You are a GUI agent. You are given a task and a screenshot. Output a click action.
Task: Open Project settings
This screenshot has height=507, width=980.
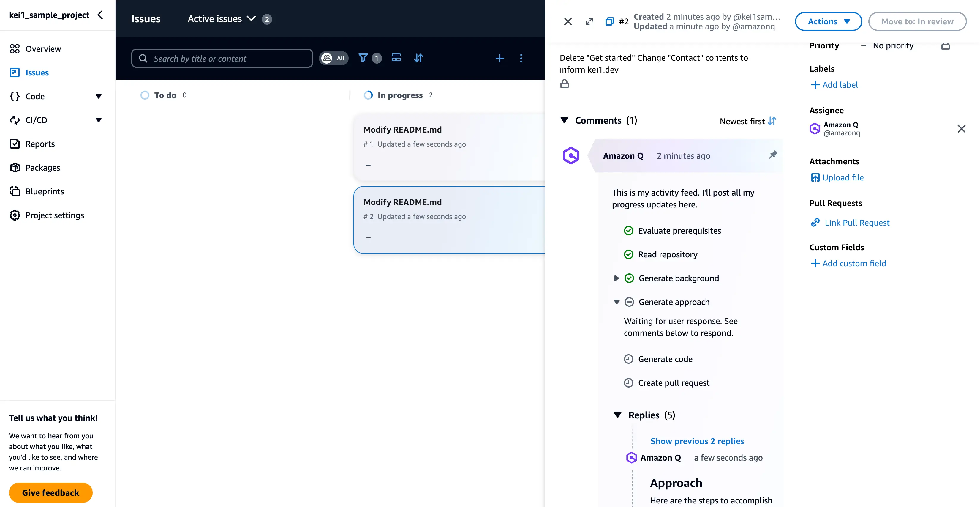point(54,215)
